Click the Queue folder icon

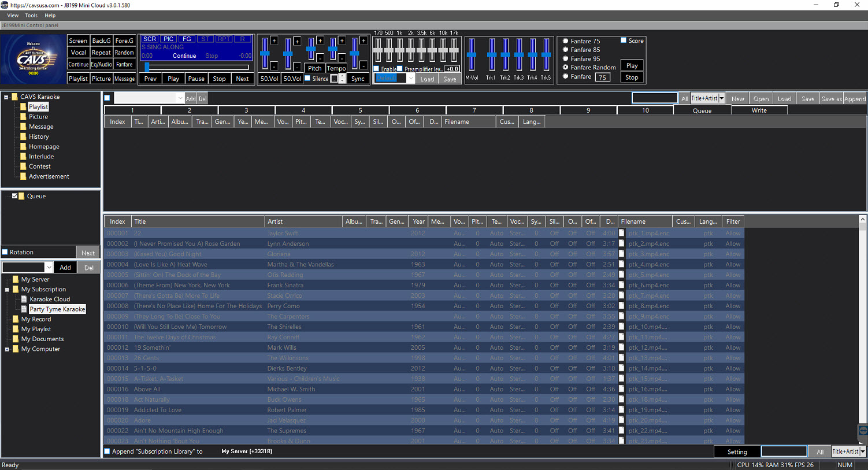click(21, 196)
